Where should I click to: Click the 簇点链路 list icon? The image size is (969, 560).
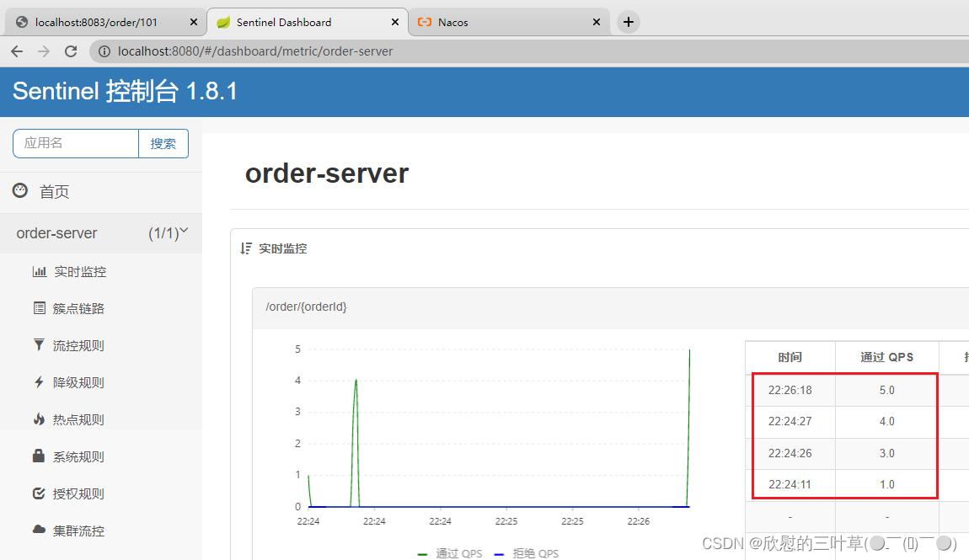pyautogui.click(x=39, y=308)
